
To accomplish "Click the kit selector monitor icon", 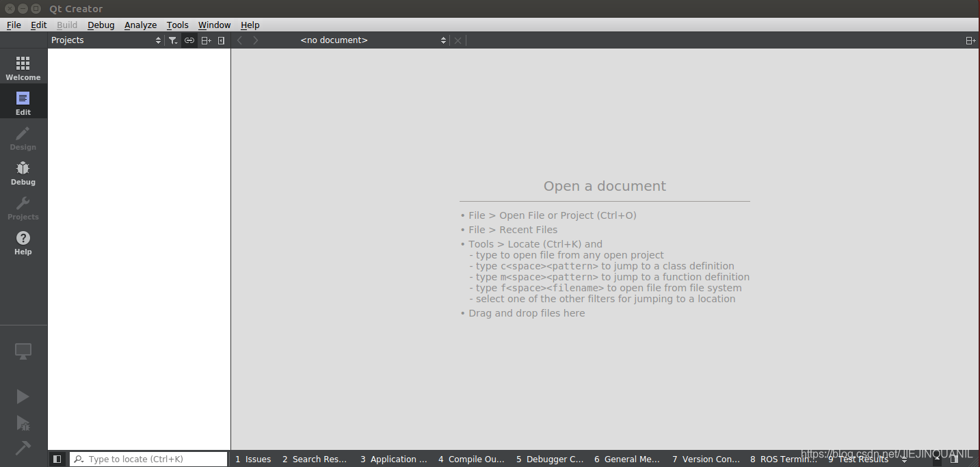I will click(x=23, y=351).
